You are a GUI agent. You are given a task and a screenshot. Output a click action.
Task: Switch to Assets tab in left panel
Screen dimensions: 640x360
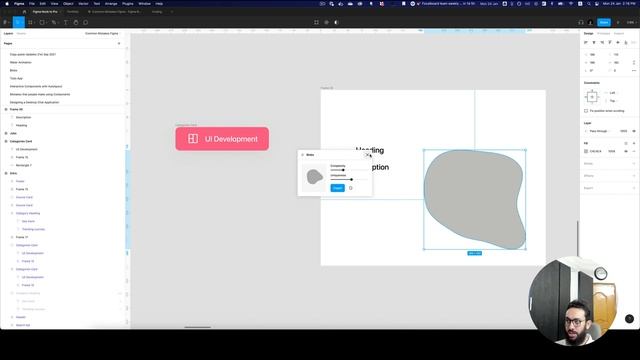[21, 33]
